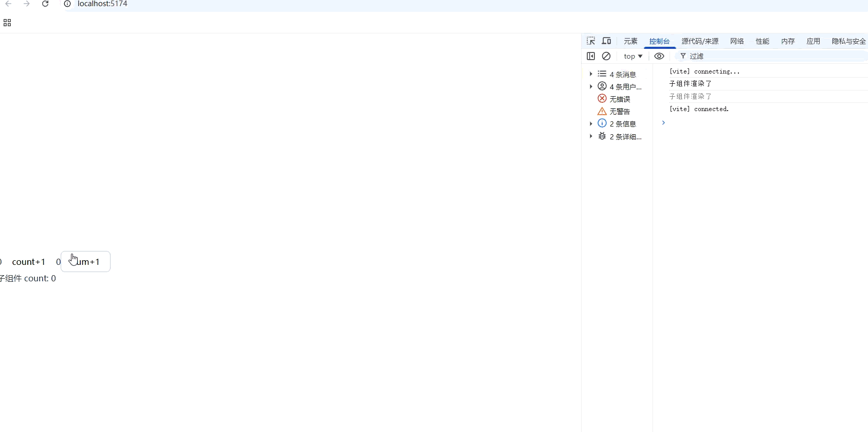Toggle the device toolbar emulation
The image size is (868, 432).
[607, 41]
